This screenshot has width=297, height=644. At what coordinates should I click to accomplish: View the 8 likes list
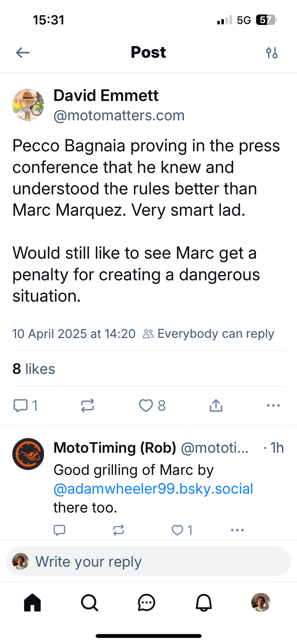34,369
